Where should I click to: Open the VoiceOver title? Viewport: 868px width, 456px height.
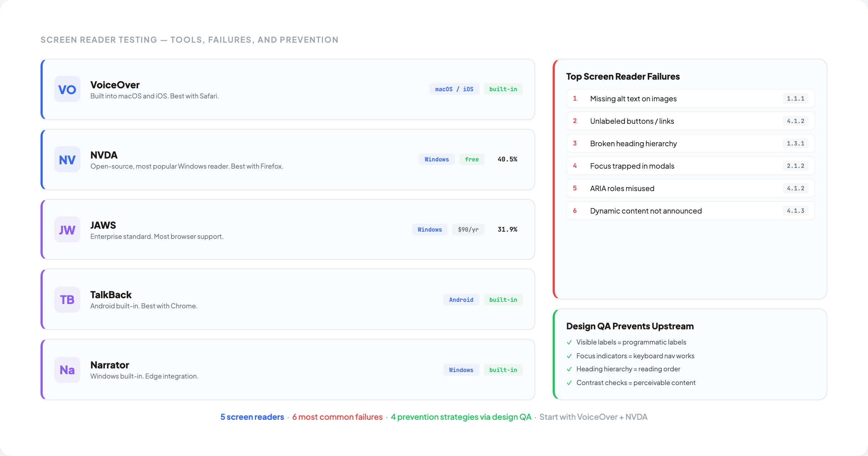(115, 85)
